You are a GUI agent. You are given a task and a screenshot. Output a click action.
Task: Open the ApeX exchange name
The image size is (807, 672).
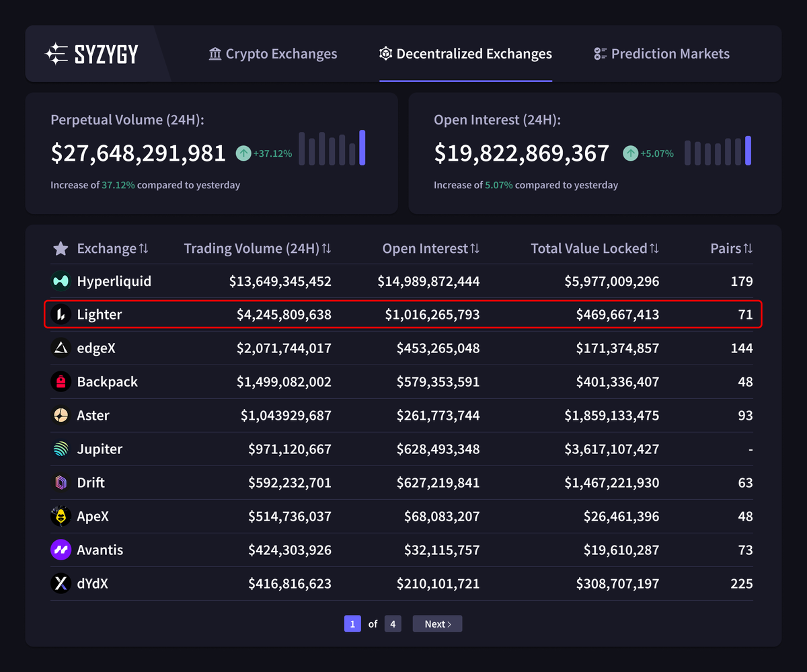coord(93,516)
